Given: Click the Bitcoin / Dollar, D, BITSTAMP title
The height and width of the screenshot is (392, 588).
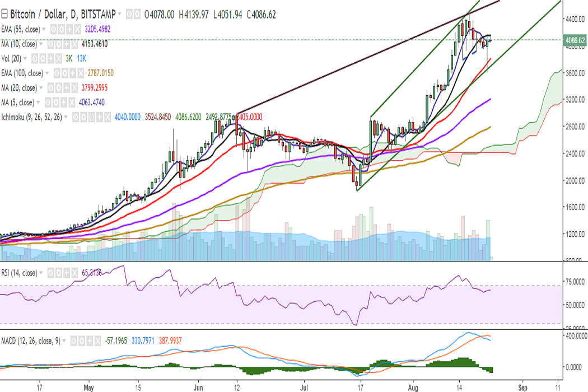Looking at the screenshot, I should pyautogui.click(x=63, y=14).
